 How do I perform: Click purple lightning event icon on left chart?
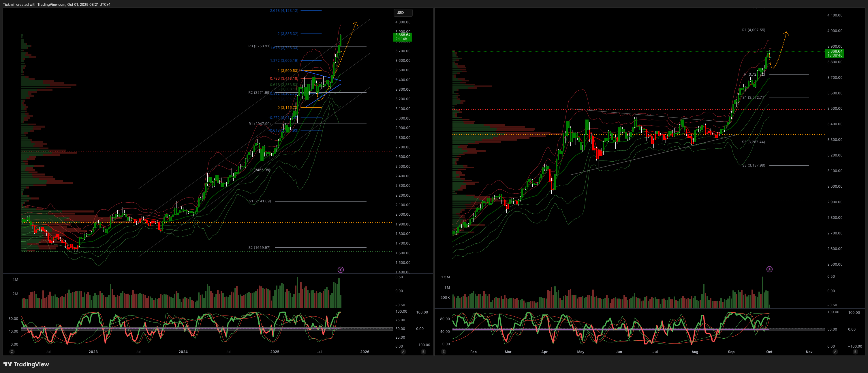pos(341,270)
